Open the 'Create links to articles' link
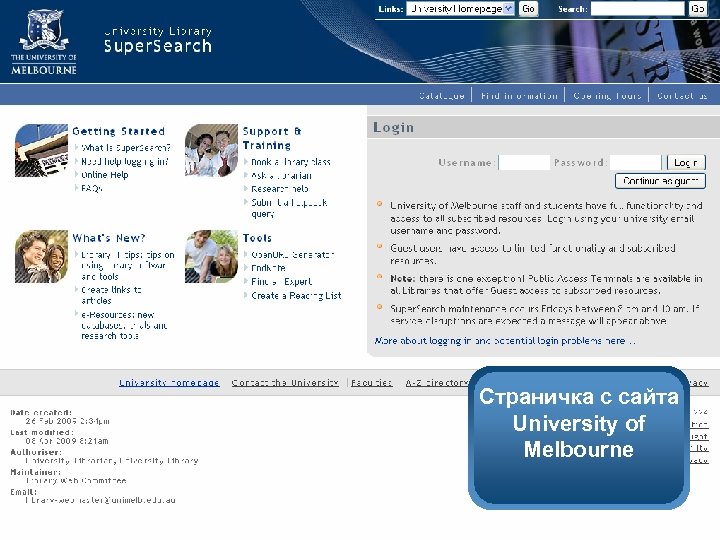This screenshot has width=720, height=540. tap(111, 295)
